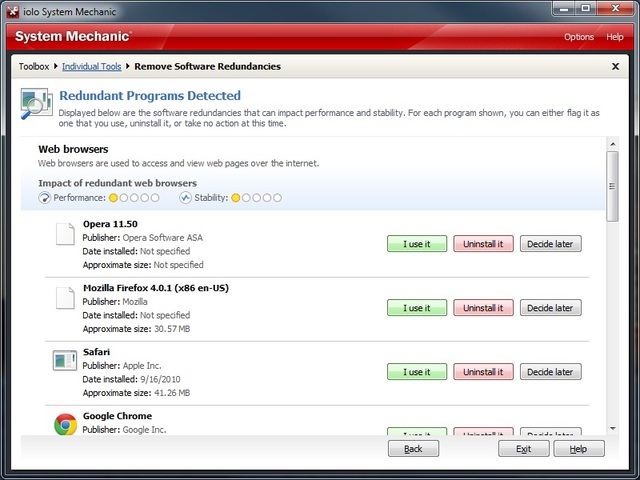This screenshot has height=480, width=640.
Task: Choose Decide later for Safari
Action: pos(551,372)
